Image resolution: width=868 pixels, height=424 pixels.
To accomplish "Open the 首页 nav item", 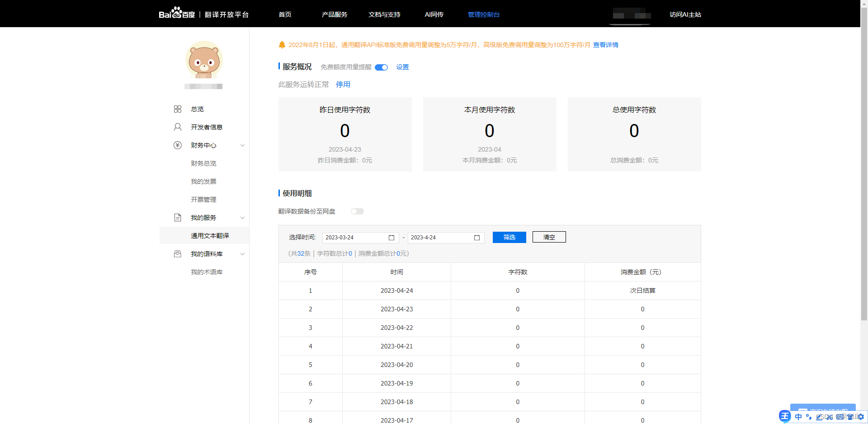I will [x=285, y=14].
